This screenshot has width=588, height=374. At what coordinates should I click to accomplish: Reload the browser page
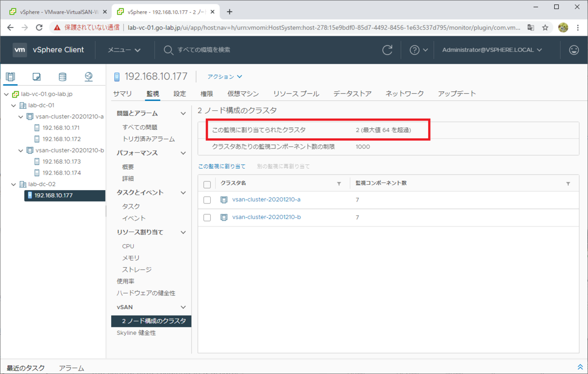click(x=40, y=28)
